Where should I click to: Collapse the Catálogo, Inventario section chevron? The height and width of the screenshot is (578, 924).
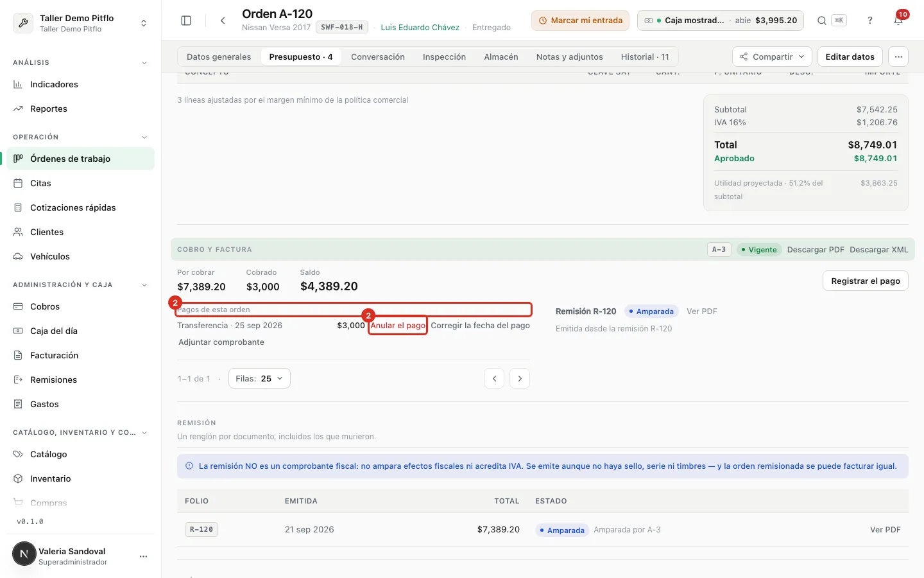[x=144, y=433]
